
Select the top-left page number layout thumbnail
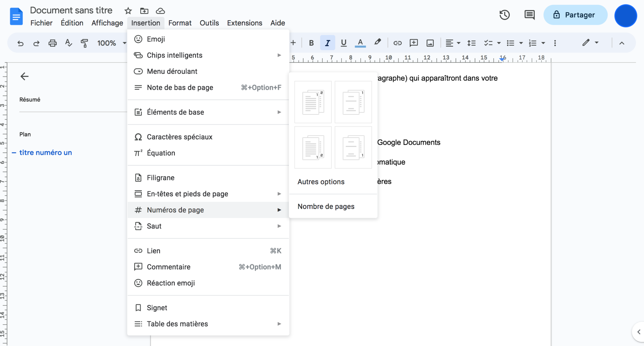pyautogui.click(x=312, y=102)
